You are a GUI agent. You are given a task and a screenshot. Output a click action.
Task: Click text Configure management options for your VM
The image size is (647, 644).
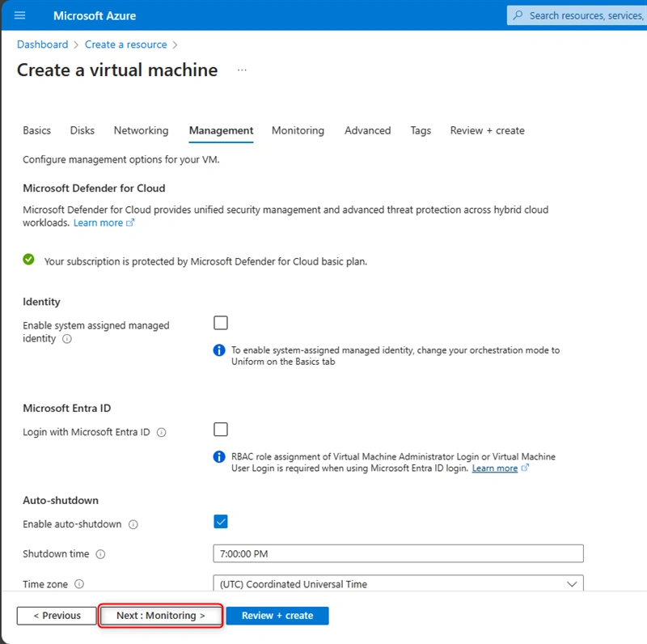coord(121,159)
